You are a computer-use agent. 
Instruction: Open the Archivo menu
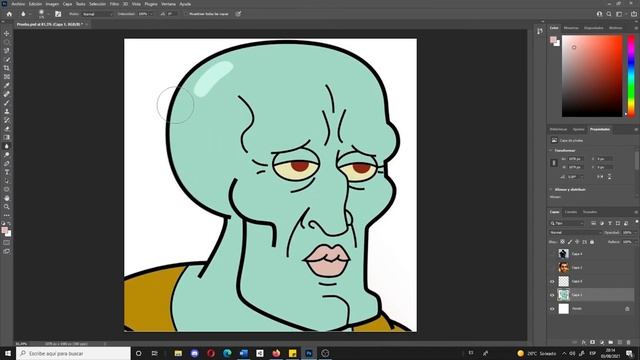18,4
